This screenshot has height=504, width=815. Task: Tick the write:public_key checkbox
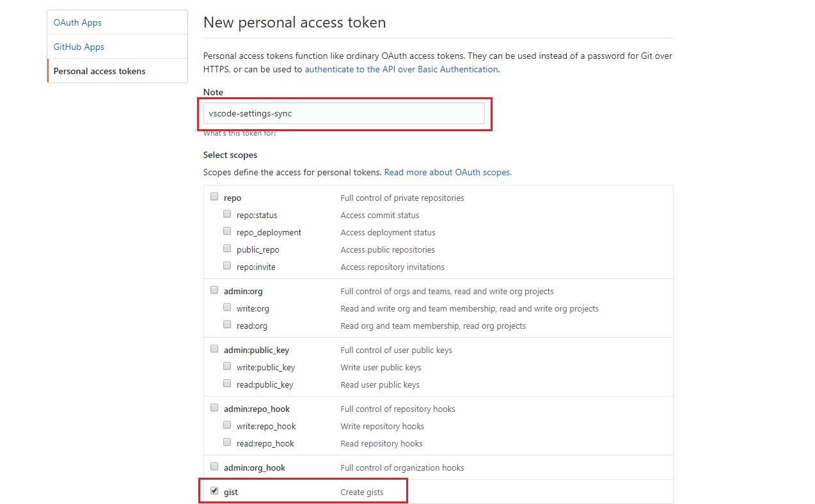click(227, 366)
